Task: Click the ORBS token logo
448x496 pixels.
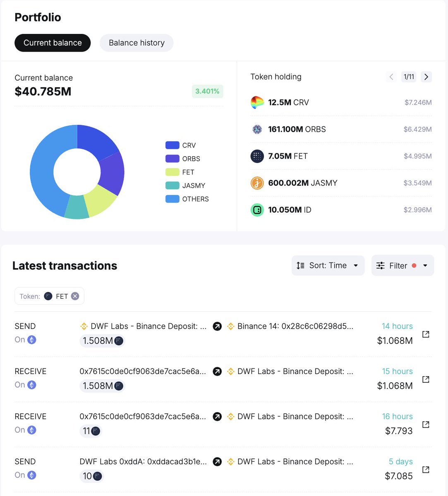Action: [257, 129]
